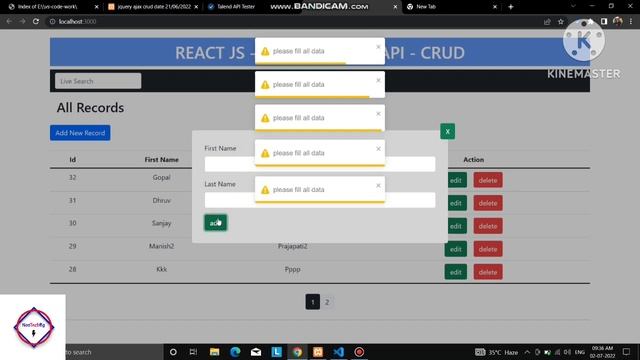Image resolution: width=640 pixels, height=360 pixels.
Task: Dismiss the topmost toast notification
Action: tap(378, 47)
